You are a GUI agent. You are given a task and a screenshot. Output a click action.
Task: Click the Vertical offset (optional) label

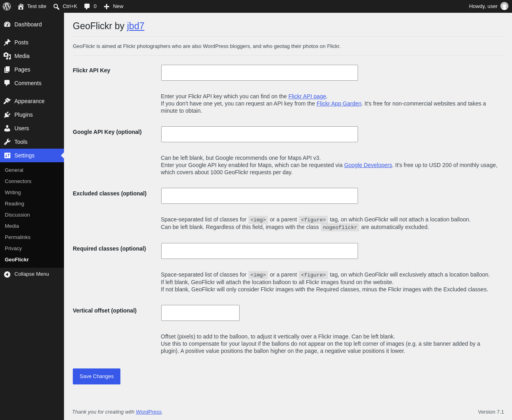coord(105,311)
